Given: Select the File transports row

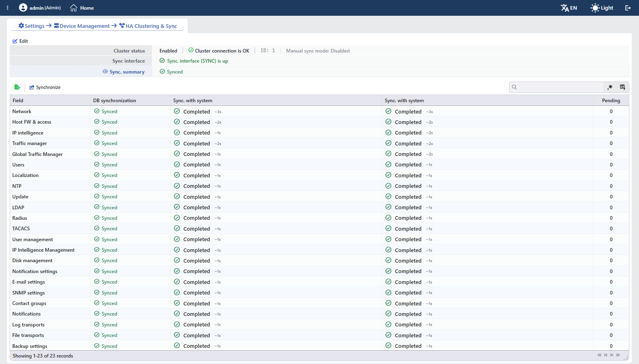Looking at the screenshot, I should (319, 335).
